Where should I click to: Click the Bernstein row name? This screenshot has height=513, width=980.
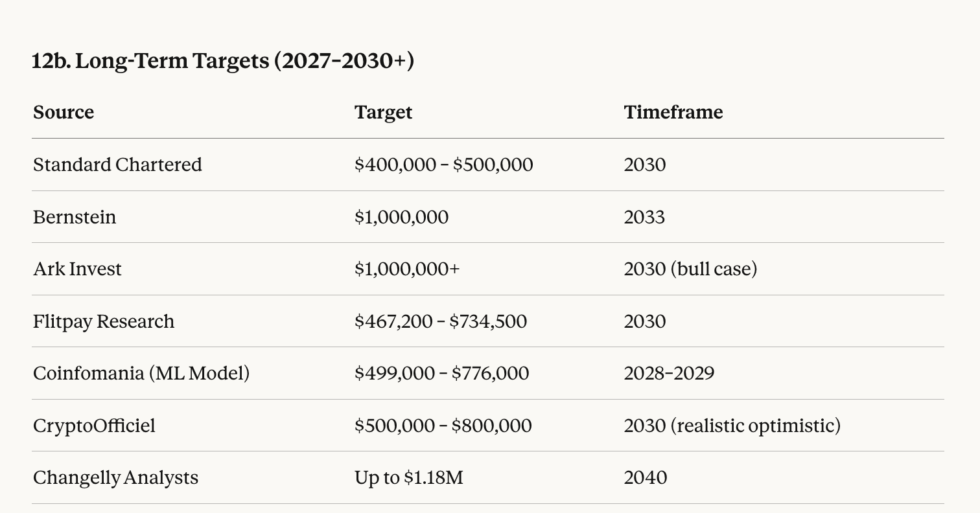(x=75, y=217)
